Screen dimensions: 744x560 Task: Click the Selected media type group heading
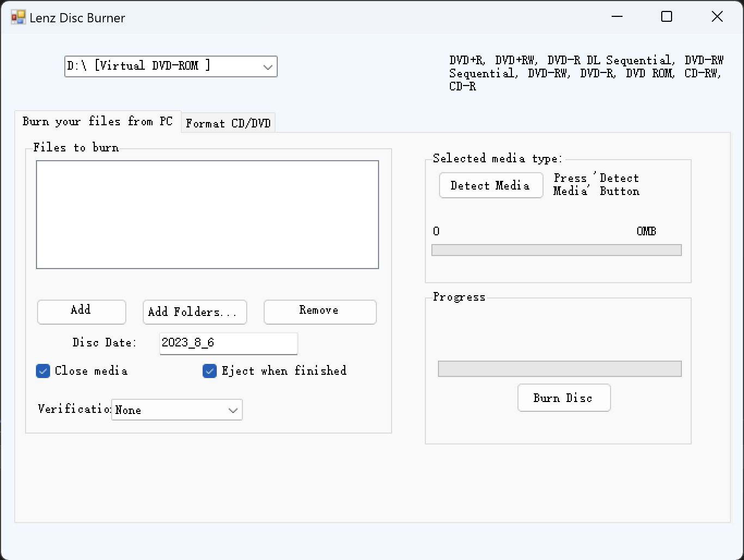(497, 158)
